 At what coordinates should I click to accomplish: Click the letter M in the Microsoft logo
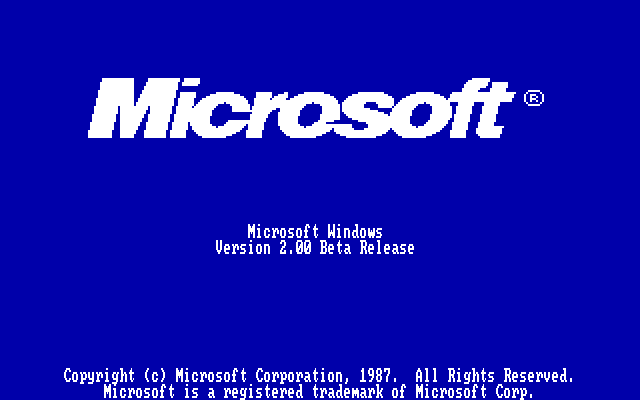tap(134, 108)
